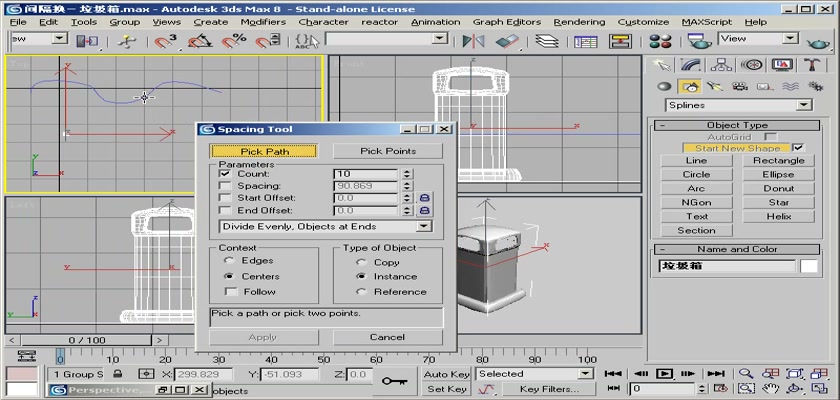Switch to the Create panel tab
This screenshot has height=400, width=840.
pyautogui.click(x=662, y=65)
